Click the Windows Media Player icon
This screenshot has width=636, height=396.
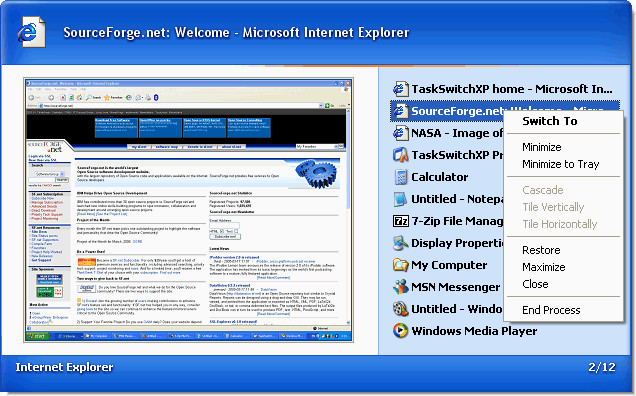coord(400,331)
